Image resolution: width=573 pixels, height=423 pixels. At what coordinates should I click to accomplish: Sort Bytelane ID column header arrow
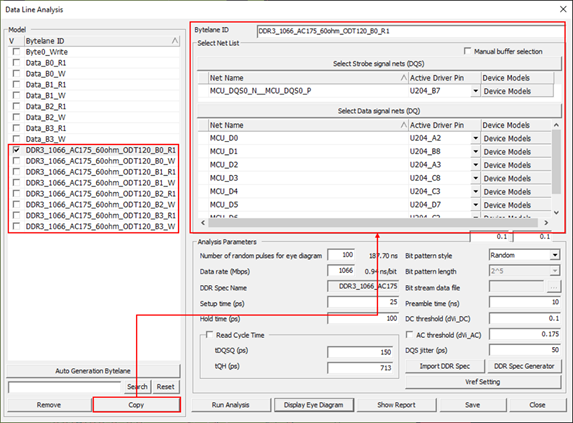[x=175, y=41]
